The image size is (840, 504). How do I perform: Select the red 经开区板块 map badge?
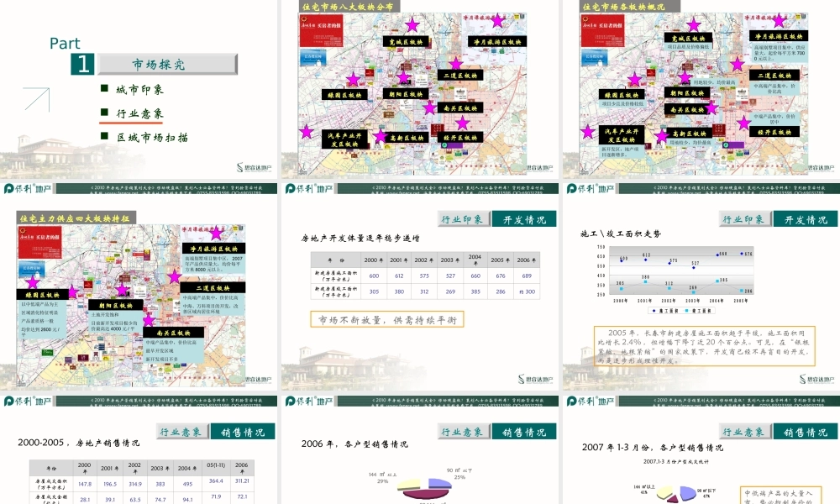460,137
